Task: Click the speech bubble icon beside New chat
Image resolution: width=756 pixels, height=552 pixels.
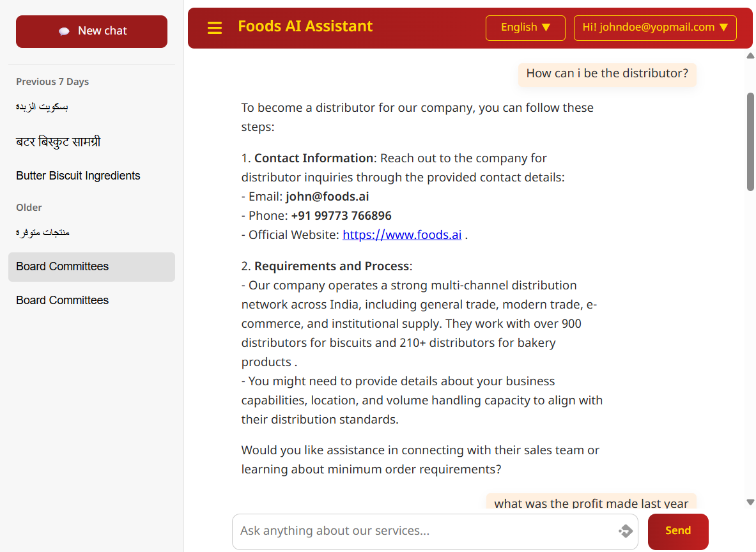Action: [64, 31]
